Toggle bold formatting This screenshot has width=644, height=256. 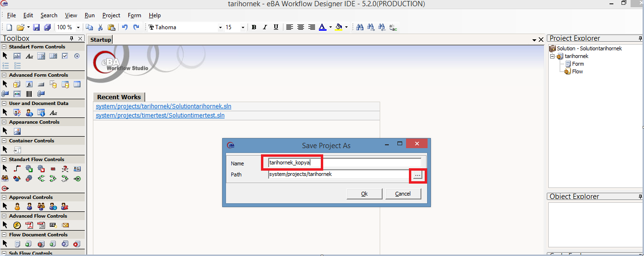(x=254, y=27)
